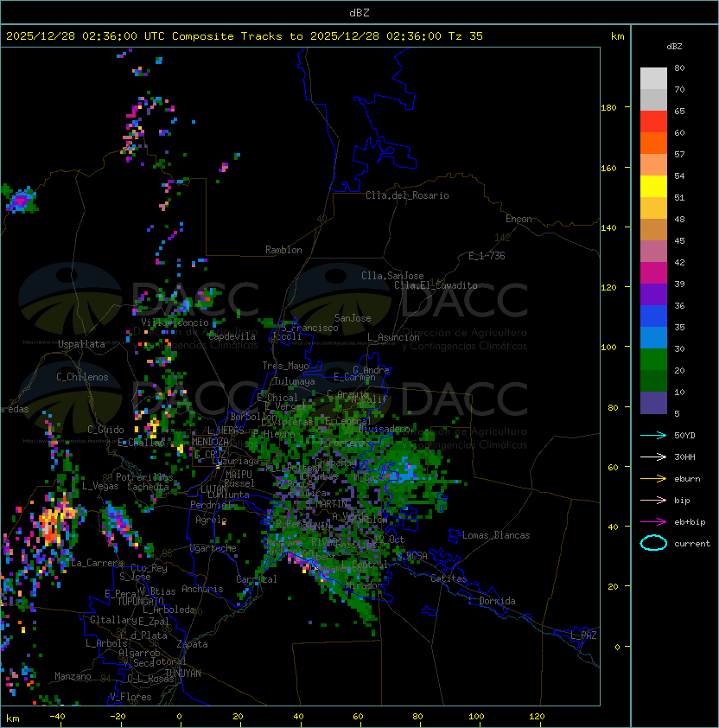719x728 pixels.
Task: Select the yellow eburn arrow icon
Action: pyautogui.click(x=653, y=479)
